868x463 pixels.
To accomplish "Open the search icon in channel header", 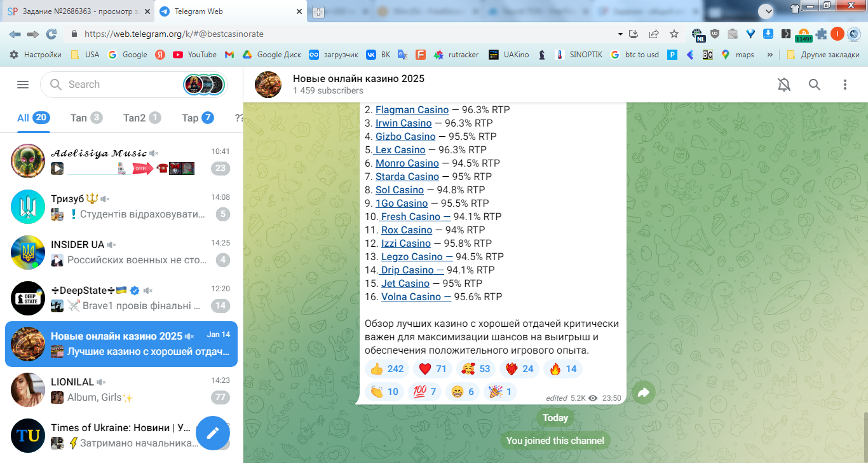I will (x=815, y=85).
